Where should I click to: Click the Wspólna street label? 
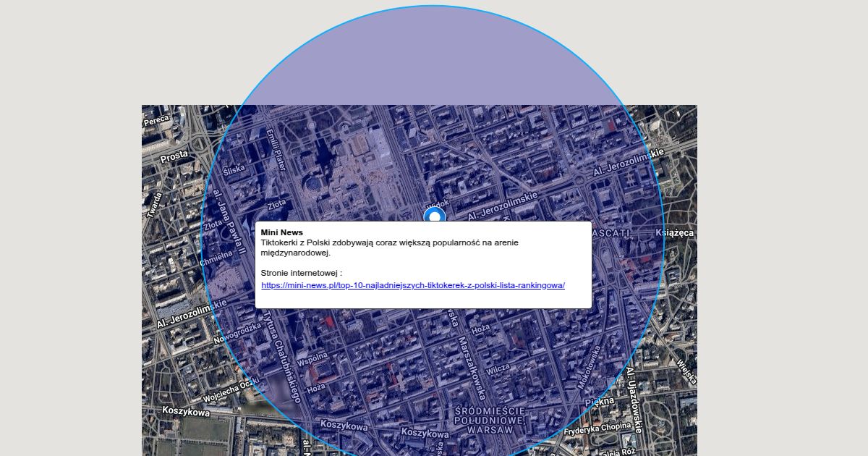coord(312,358)
